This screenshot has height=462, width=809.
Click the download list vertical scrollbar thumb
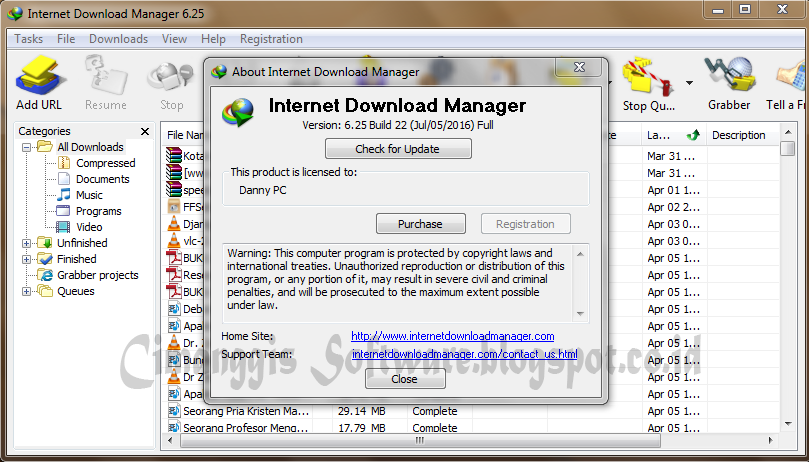click(x=787, y=149)
